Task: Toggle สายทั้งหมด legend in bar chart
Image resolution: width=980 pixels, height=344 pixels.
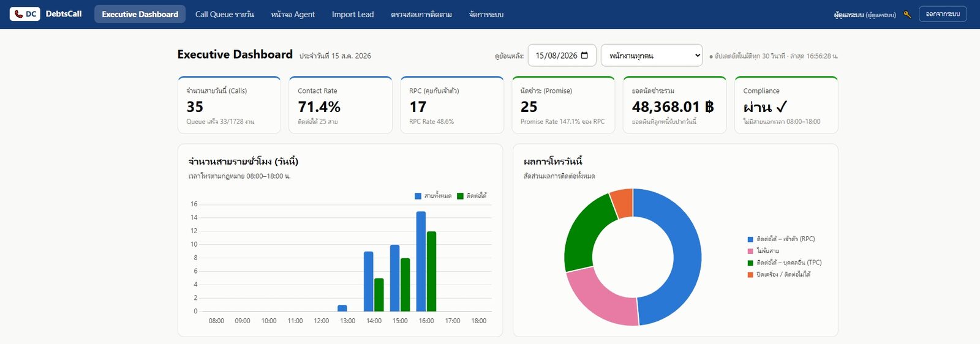Action: point(433,196)
